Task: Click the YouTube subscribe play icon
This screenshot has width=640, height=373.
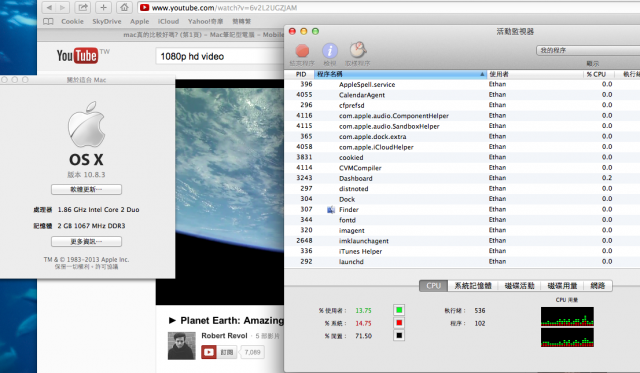Action: pos(209,352)
